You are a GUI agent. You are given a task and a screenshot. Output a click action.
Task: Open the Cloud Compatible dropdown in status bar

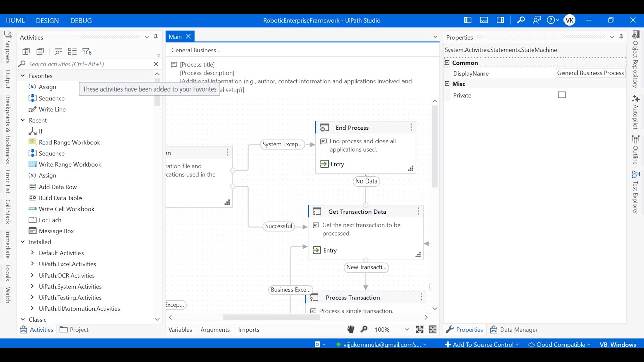[560, 345]
